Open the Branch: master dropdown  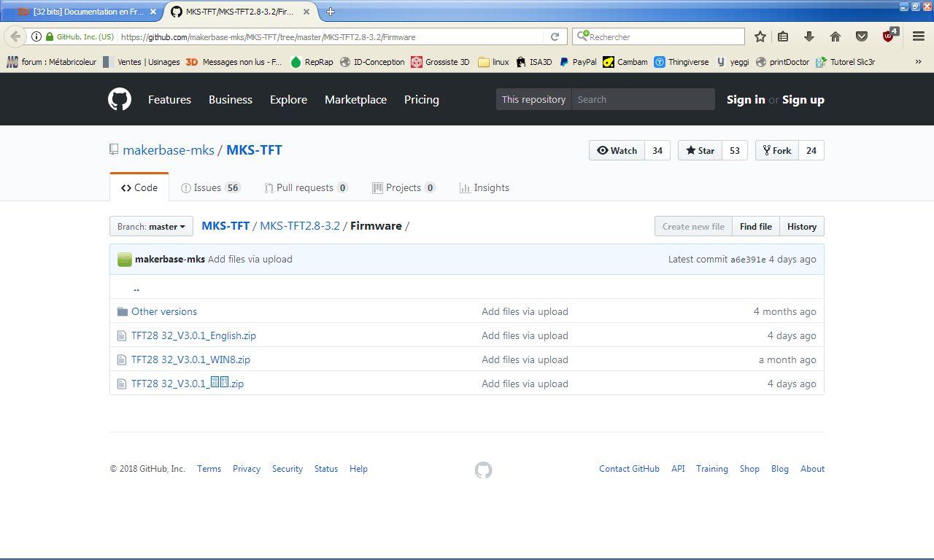[151, 226]
